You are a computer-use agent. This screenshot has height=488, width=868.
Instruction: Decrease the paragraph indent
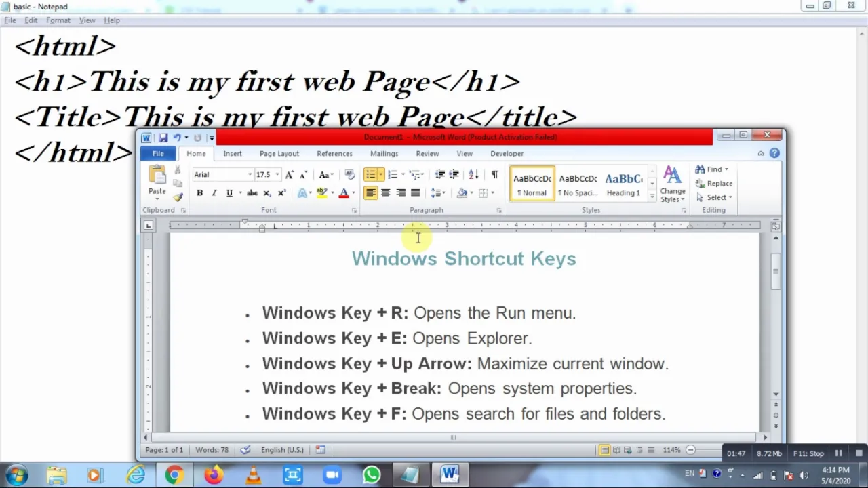439,175
